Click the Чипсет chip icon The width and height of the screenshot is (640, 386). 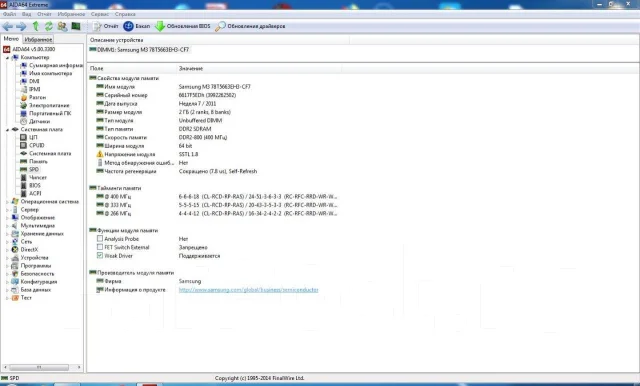coord(24,177)
